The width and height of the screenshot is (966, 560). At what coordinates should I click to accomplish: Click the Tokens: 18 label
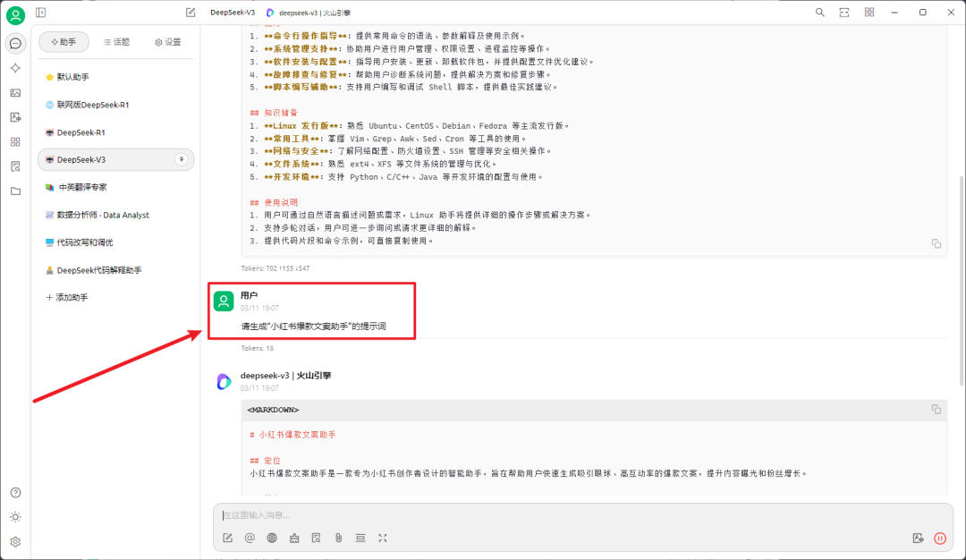(x=257, y=348)
